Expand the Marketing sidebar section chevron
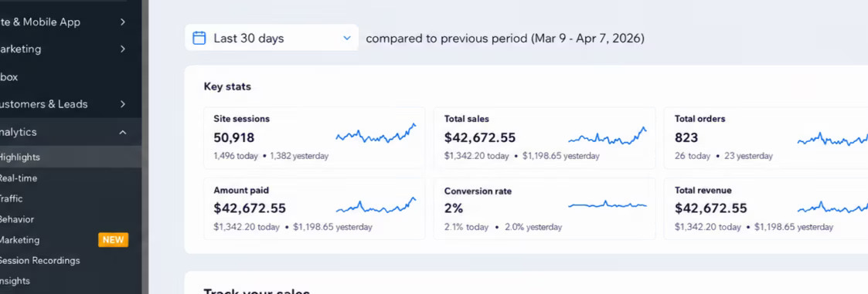 122,49
